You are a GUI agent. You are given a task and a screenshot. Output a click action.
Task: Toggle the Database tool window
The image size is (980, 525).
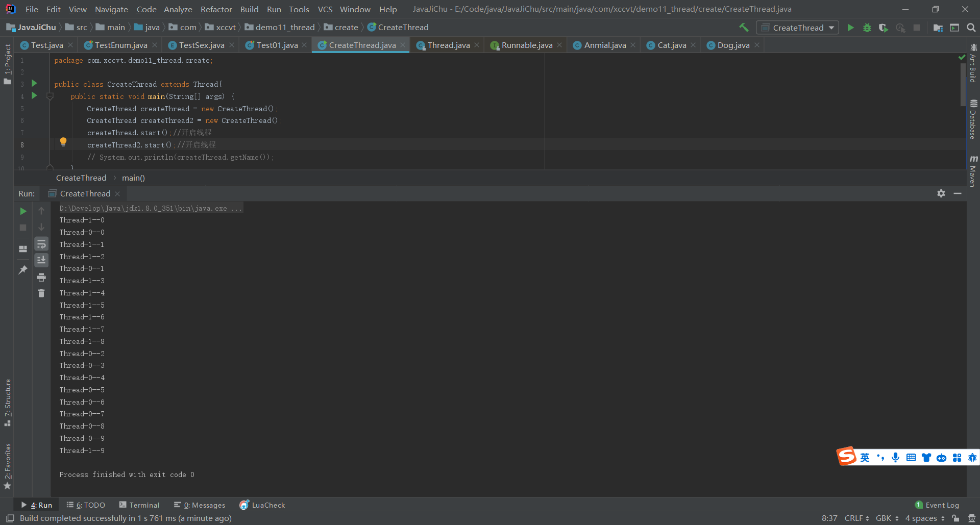973,119
